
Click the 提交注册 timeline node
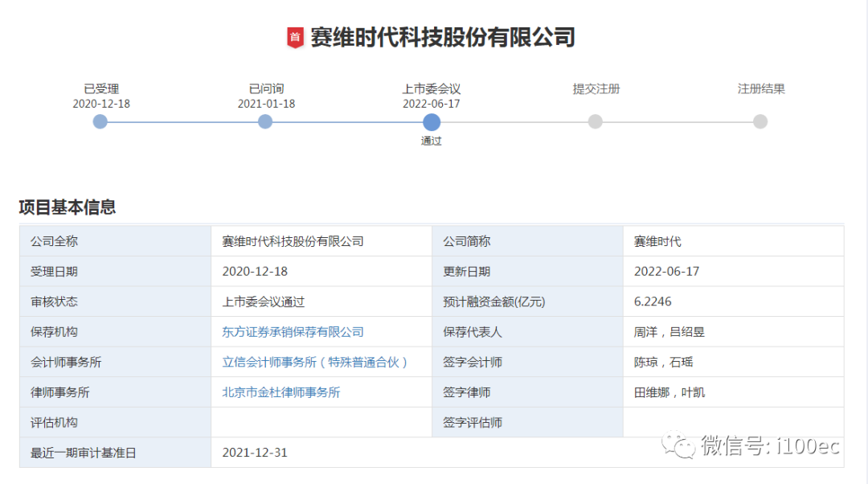595,122
